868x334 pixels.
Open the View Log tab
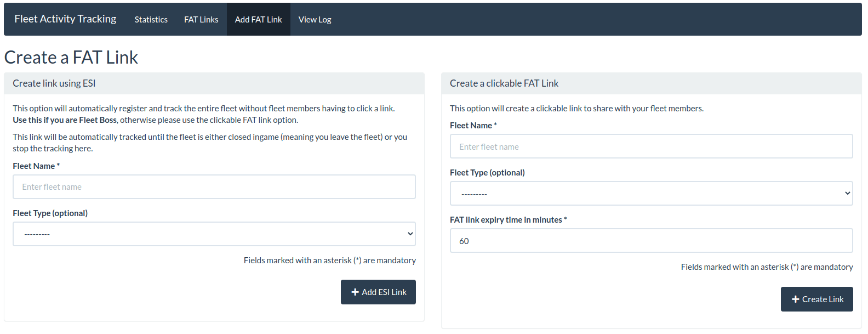(x=315, y=19)
